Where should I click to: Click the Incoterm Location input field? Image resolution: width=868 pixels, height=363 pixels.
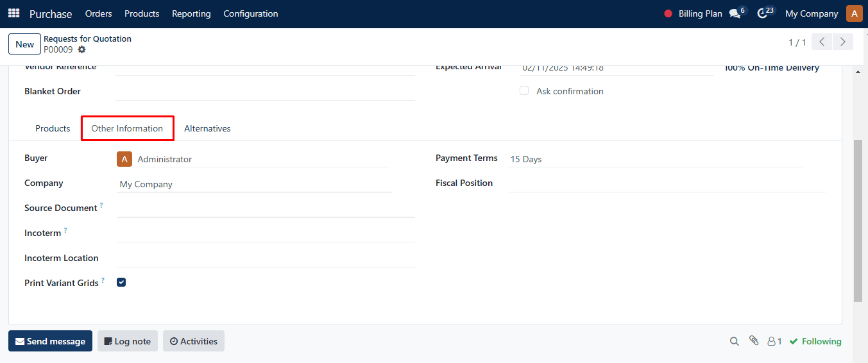[266, 259]
